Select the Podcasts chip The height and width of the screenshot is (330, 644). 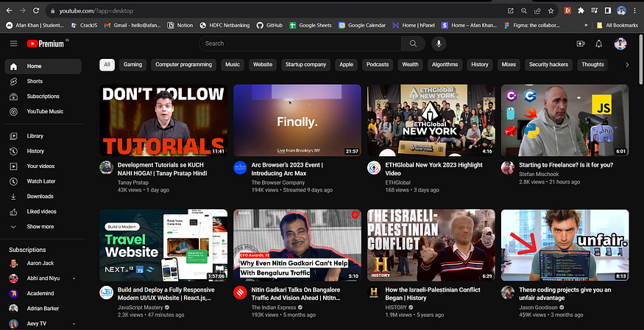[378, 65]
